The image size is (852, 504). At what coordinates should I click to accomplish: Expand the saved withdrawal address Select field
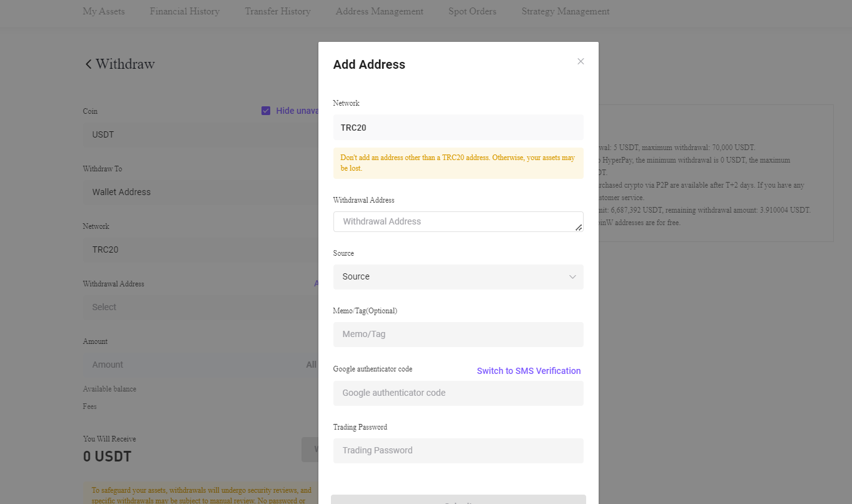pos(200,307)
